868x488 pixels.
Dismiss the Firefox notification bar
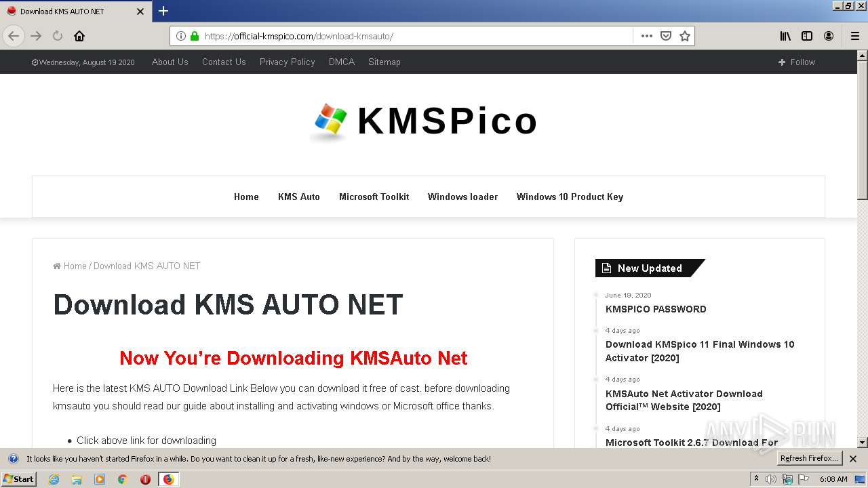click(x=854, y=459)
